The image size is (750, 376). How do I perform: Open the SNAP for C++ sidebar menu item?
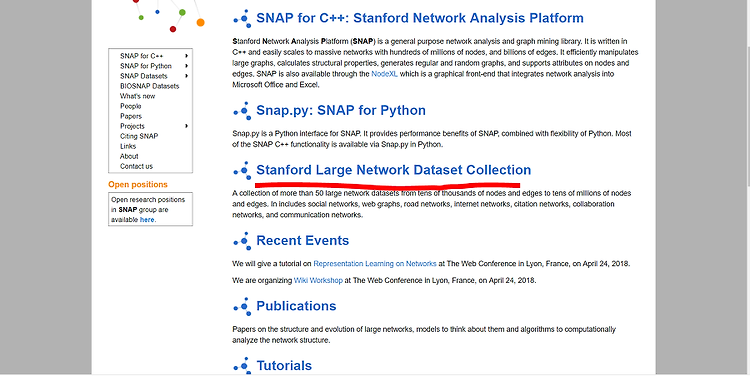141,56
